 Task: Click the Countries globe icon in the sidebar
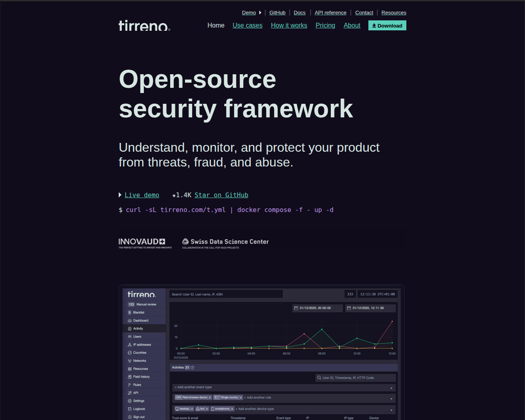129,353
